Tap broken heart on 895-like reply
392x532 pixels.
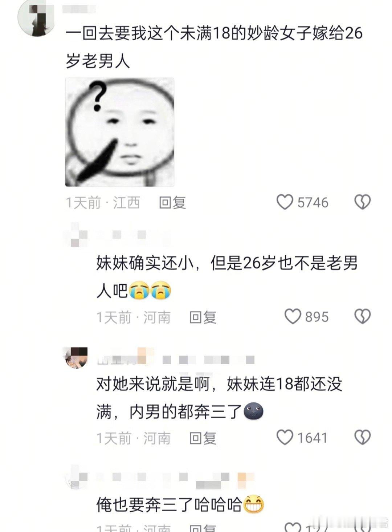362,317
